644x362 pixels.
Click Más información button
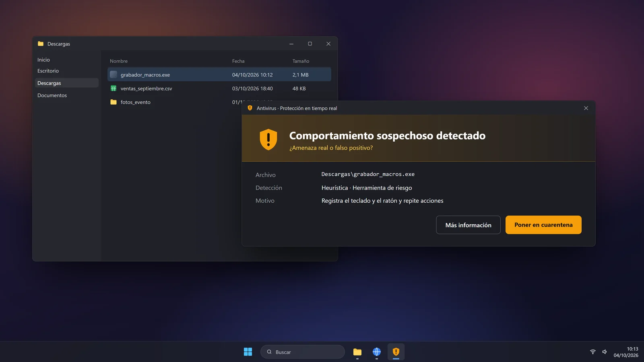click(x=468, y=225)
